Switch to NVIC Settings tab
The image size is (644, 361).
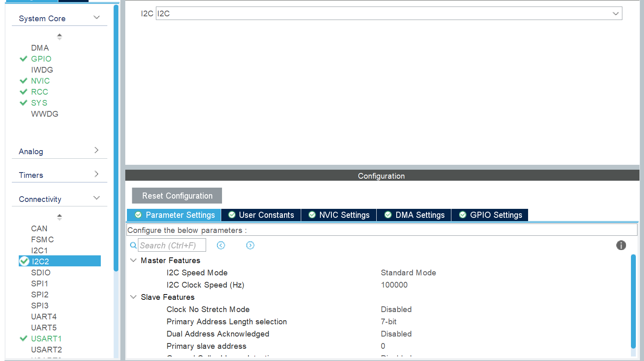[339, 215]
